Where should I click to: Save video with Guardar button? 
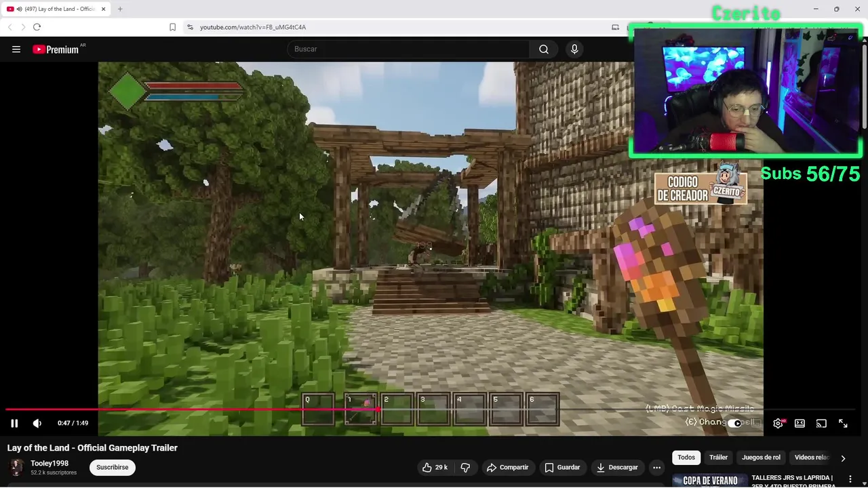point(562,467)
